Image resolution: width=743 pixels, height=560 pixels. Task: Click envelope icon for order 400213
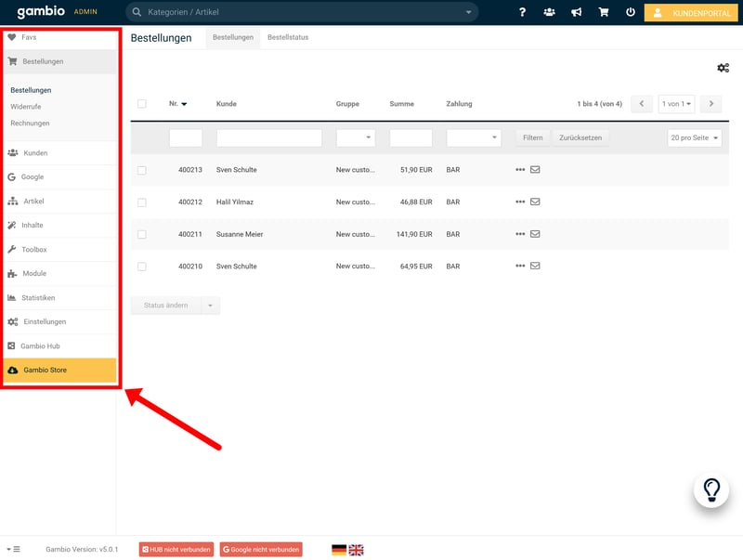click(535, 170)
